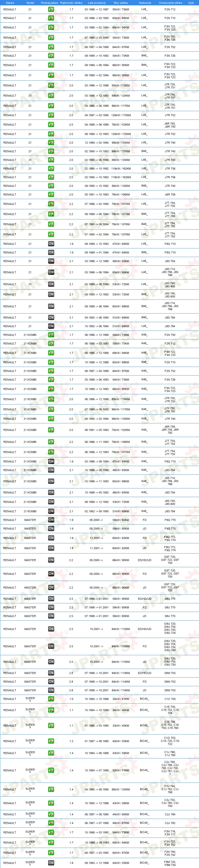Select the C2J 782 engine code
The image size is (199, 868).
(x=170, y=823)
